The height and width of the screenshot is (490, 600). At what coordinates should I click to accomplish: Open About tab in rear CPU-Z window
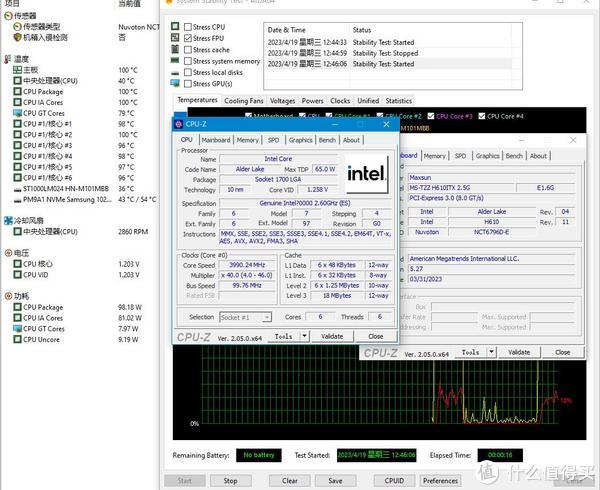click(x=538, y=156)
